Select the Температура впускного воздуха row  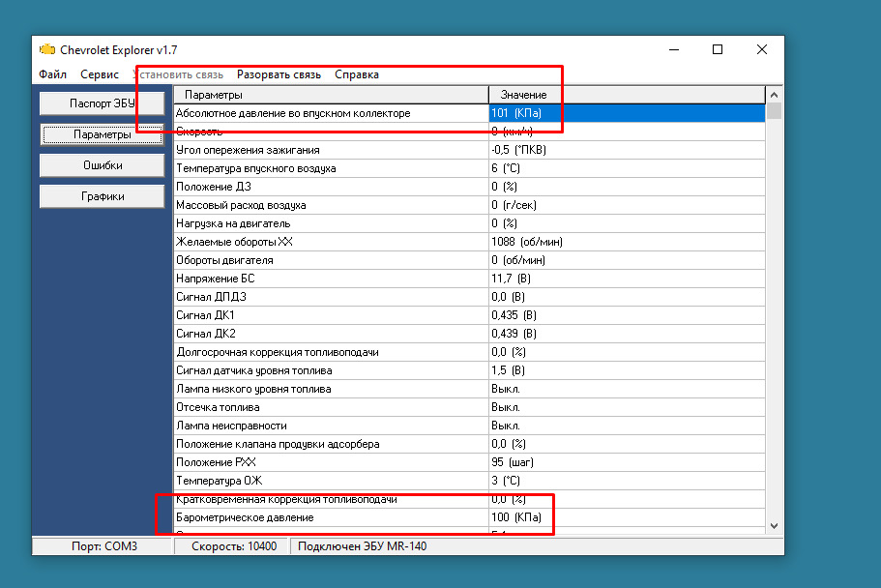pyautogui.click(x=469, y=168)
